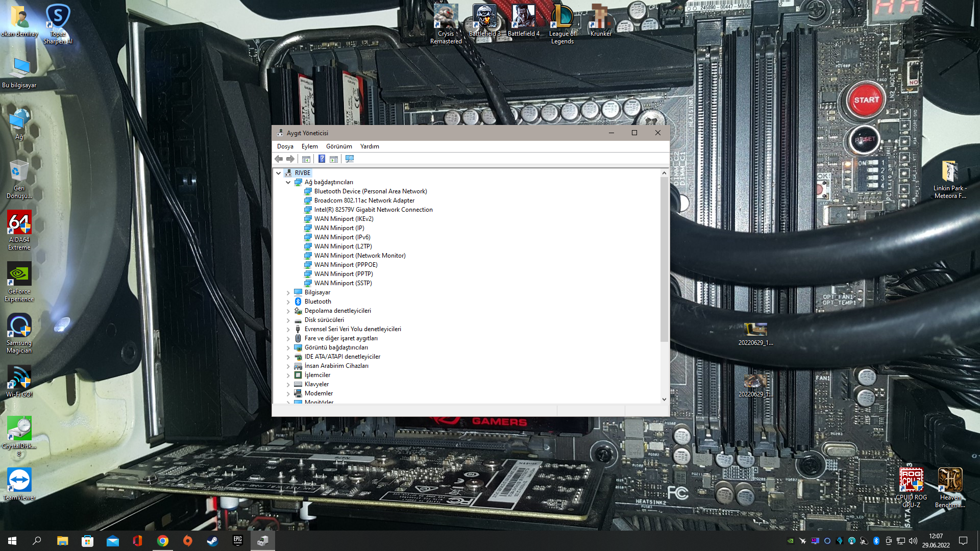Image resolution: width=980 pixels, height=551 pixels.
Task: Collapse the Ağ bağdaştırıcıları category
Action: 288,182
